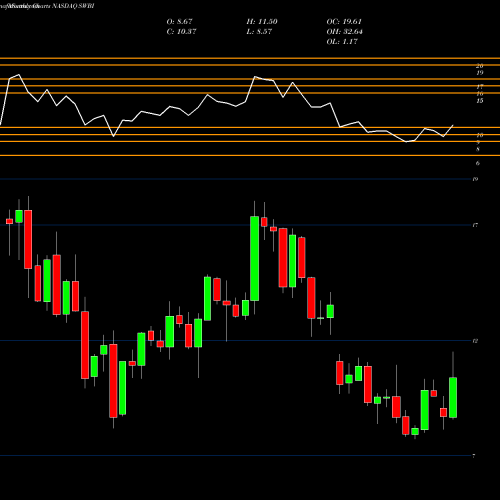The image size is (500, 500).
Task: Click the 7 gridline label on candlestick axis
Action: click(x=474, y=456)
